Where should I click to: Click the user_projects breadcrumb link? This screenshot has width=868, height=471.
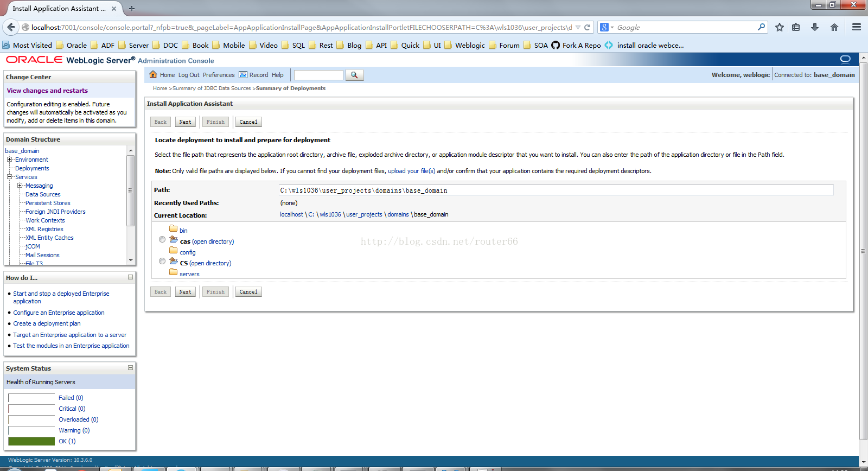[x=364, y=214]
